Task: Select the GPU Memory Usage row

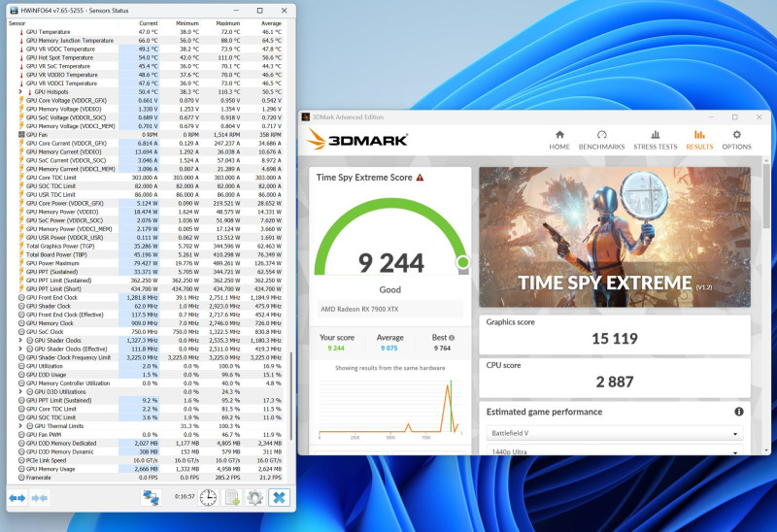Action: (x=145, y=469)
